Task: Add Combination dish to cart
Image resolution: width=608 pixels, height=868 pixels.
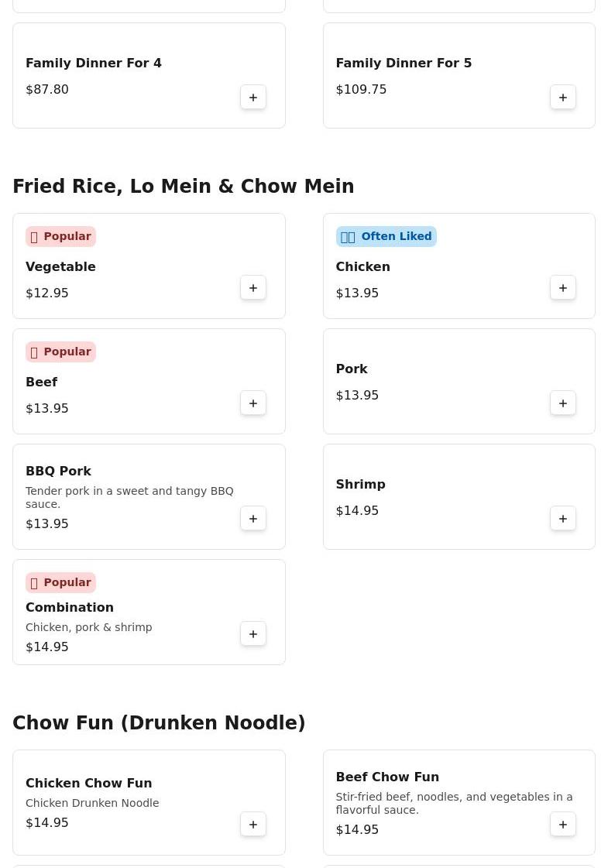Action: point(253,634)
